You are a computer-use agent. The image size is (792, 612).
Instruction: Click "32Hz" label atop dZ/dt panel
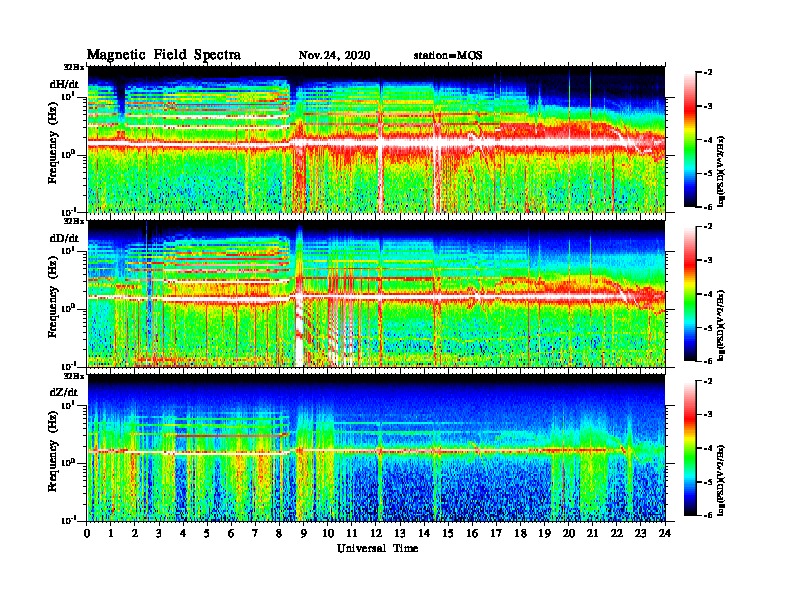pyautogui.click(x=73, y=376)
